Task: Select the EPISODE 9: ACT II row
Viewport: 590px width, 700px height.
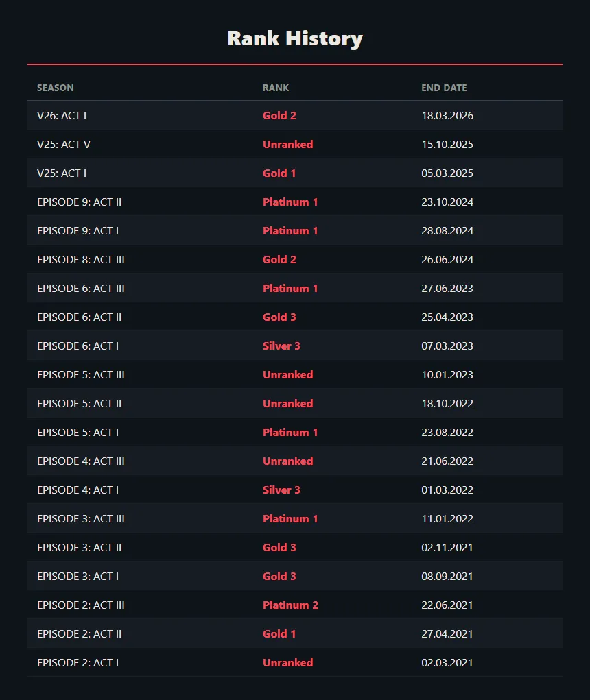Action: click(x=295, y=202)
